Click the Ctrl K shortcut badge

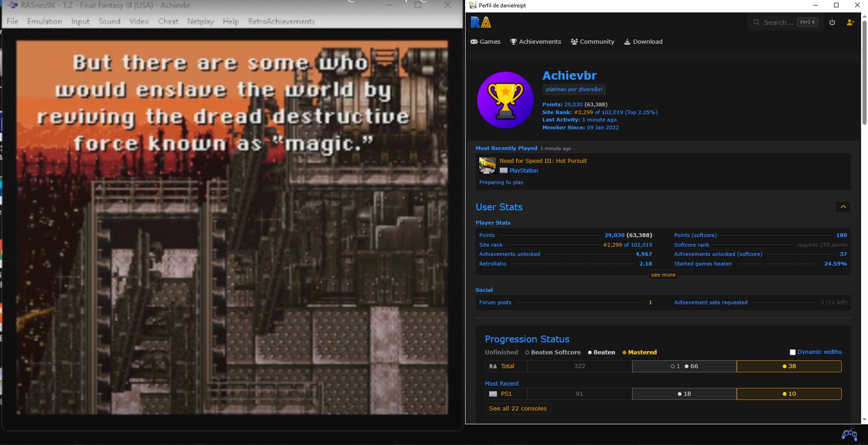point(808,22)
